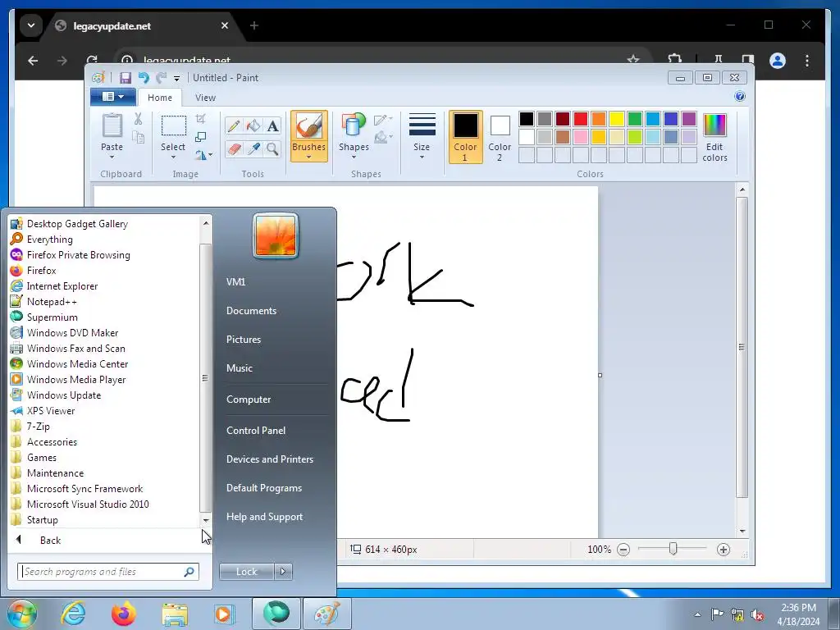This screenshot has height=630, width=840.
Task: Select the Text tool in Paint
Action: (x=272, y=126)
